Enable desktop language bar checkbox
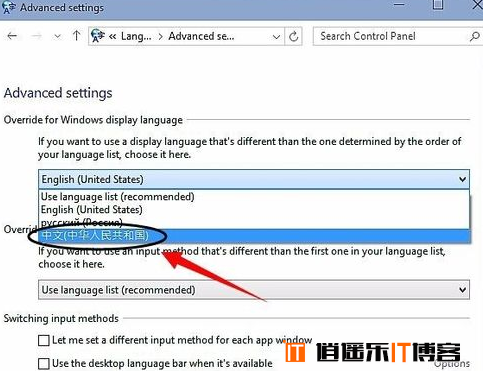Image resolution: width=483 pixels, height=371 pixels. (x=44, y=363)
